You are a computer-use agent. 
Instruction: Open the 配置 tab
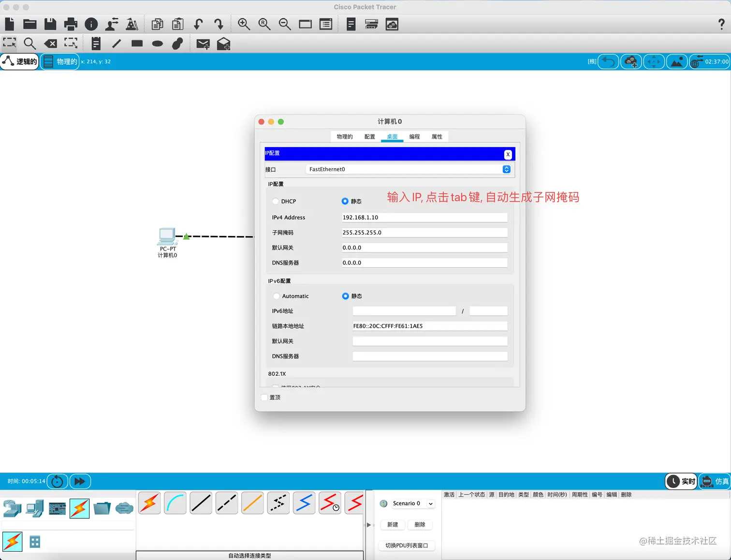click(x=370, y=136)
